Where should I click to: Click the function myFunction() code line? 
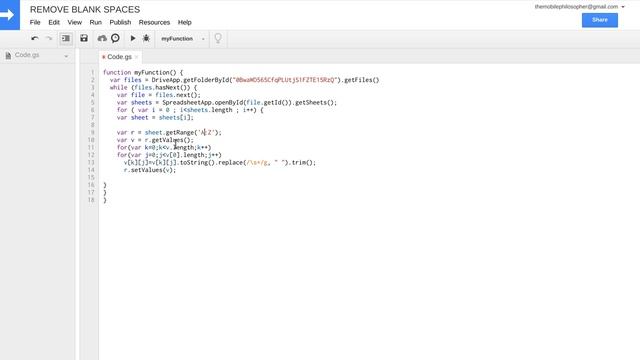pyautogui.click(x=143, y=72)
